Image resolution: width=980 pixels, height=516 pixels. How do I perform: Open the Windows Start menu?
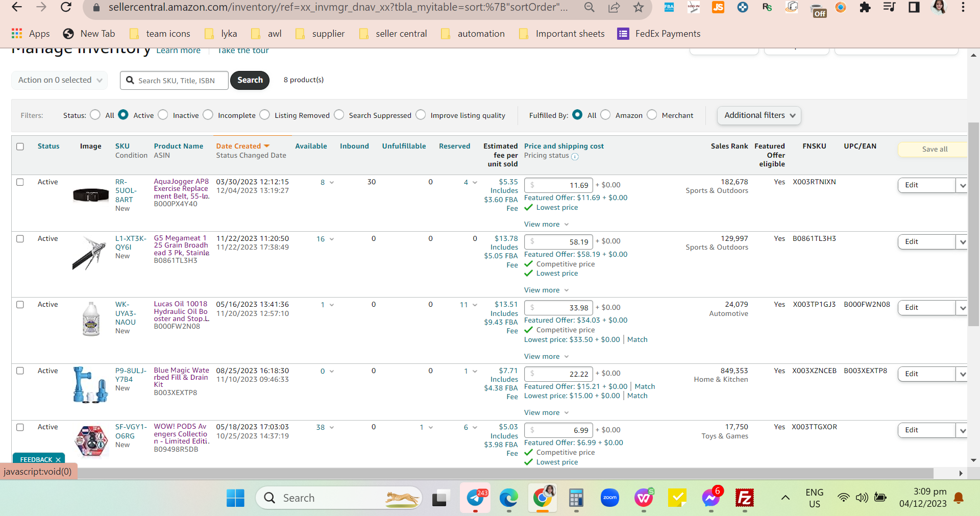(x=235, y=498)
